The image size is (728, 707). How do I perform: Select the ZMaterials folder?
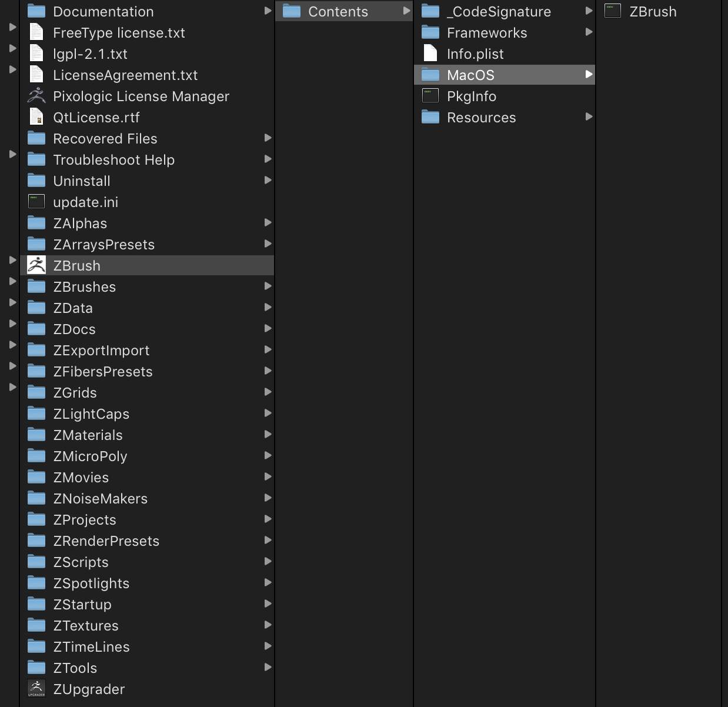coord(88,435)
